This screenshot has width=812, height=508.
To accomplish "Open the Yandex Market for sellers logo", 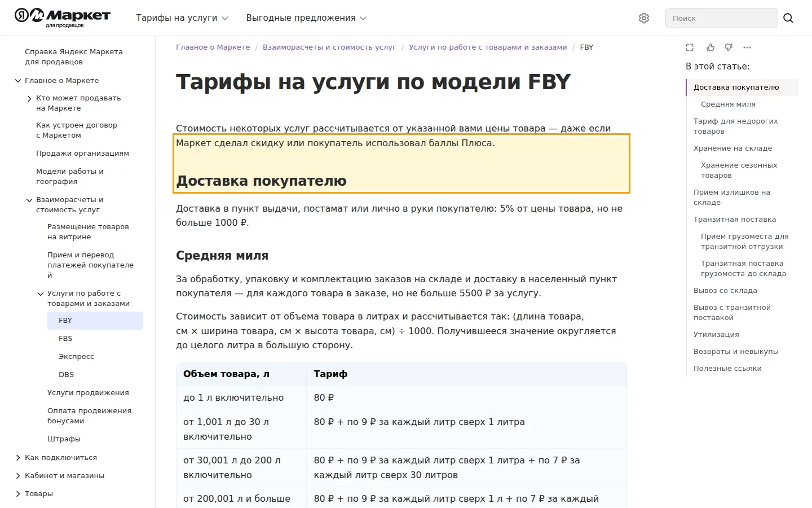I will pyautogui.click(x=63, y=17).
